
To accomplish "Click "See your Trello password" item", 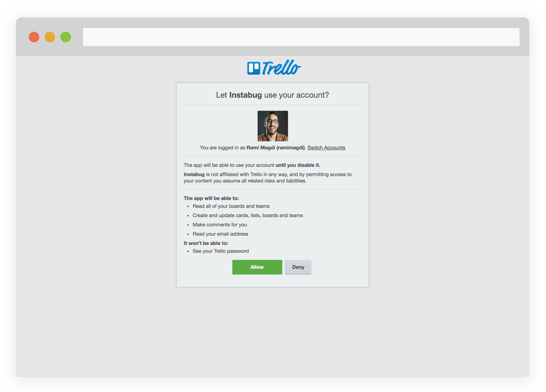I will click(221, 251).
